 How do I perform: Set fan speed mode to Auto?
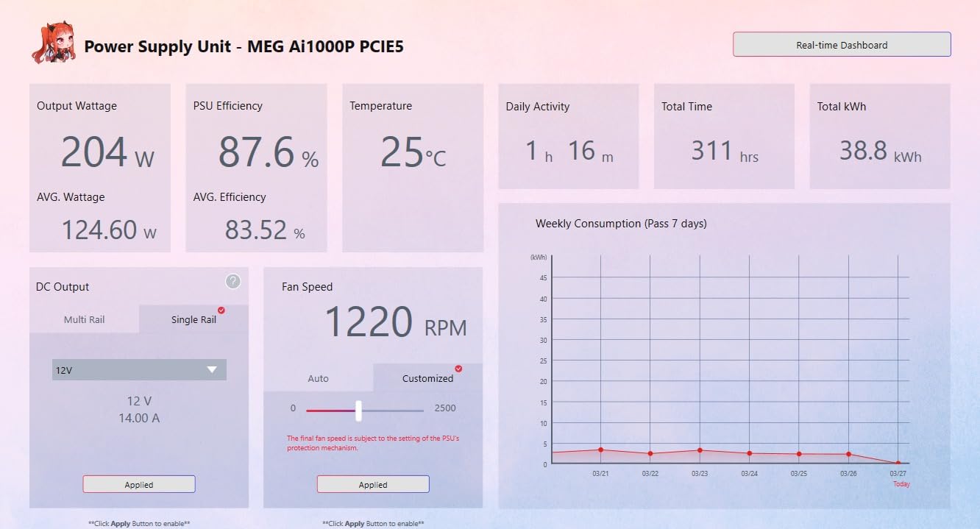(318, 378)
